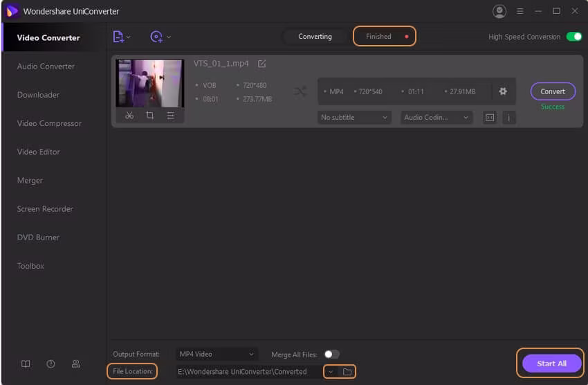Viewport: 588px width, 385px height.
Task: Click the video preview frame icon
Action: (x=489, y=118)
